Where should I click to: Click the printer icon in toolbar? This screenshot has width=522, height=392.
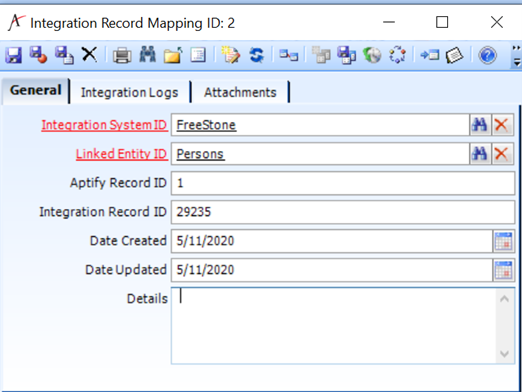tap(122, 55)
